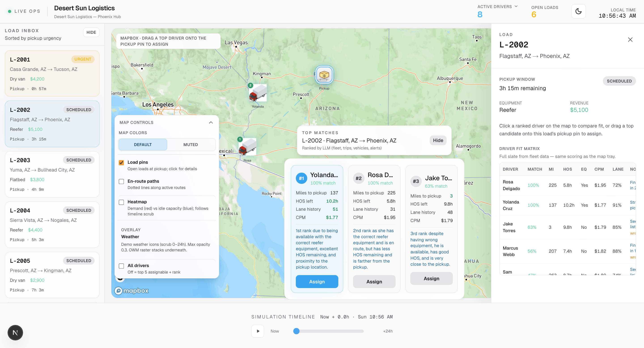Uncheck the Load pins checkbox

[121, 163]
